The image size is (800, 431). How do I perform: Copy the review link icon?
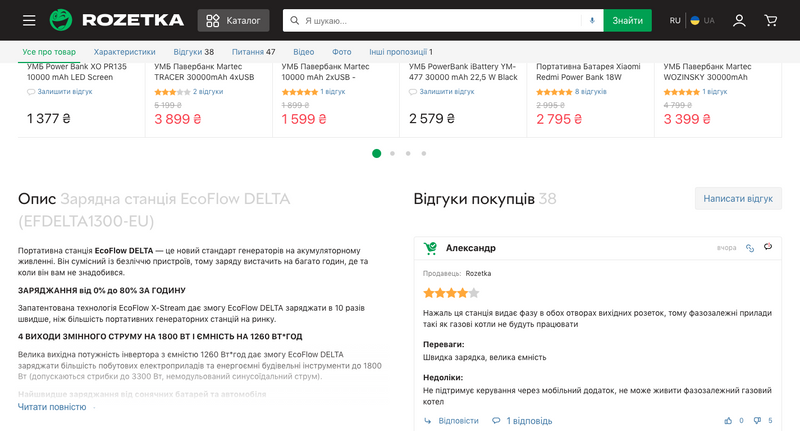click(749, 248)
